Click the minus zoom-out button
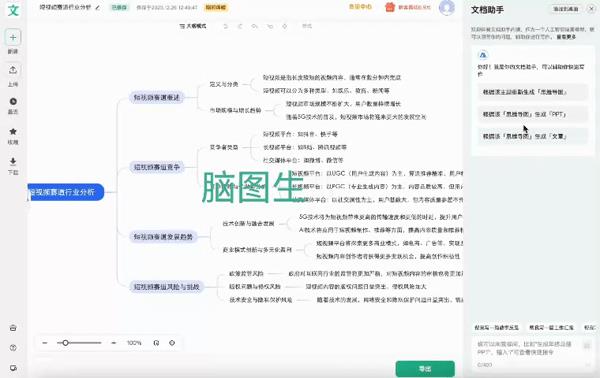 (45, 343)
